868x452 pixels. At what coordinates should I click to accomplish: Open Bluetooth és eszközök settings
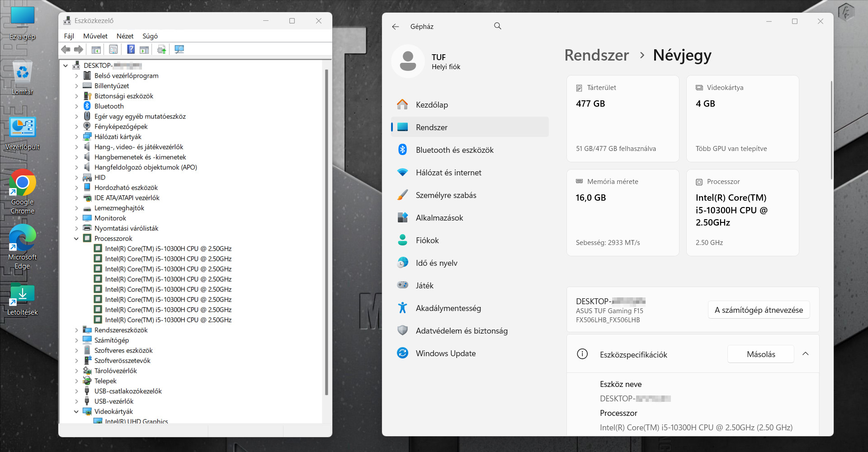click(x=470, y=150)
